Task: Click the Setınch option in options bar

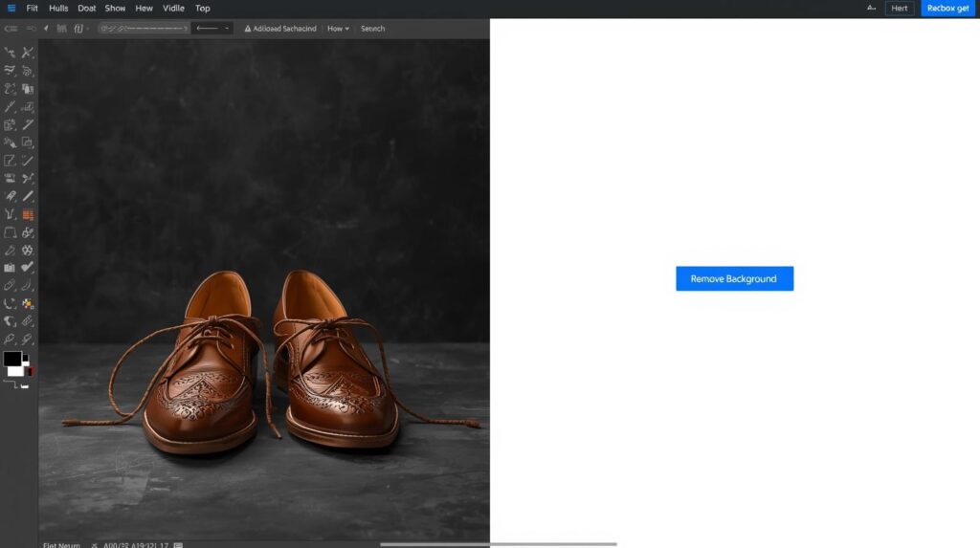Action: [372, 29]
